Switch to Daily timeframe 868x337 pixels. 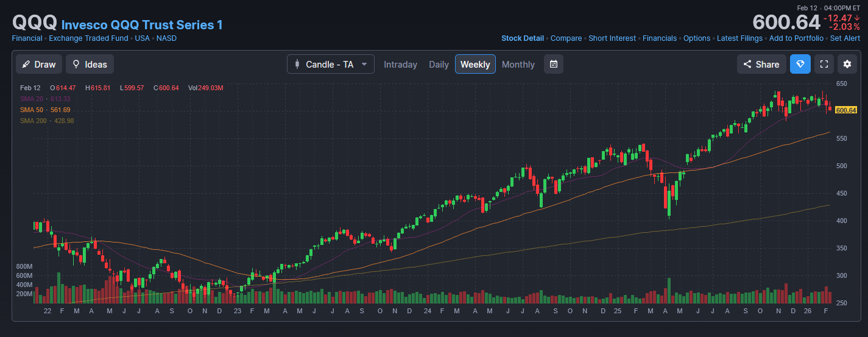(x=439, y=65)
